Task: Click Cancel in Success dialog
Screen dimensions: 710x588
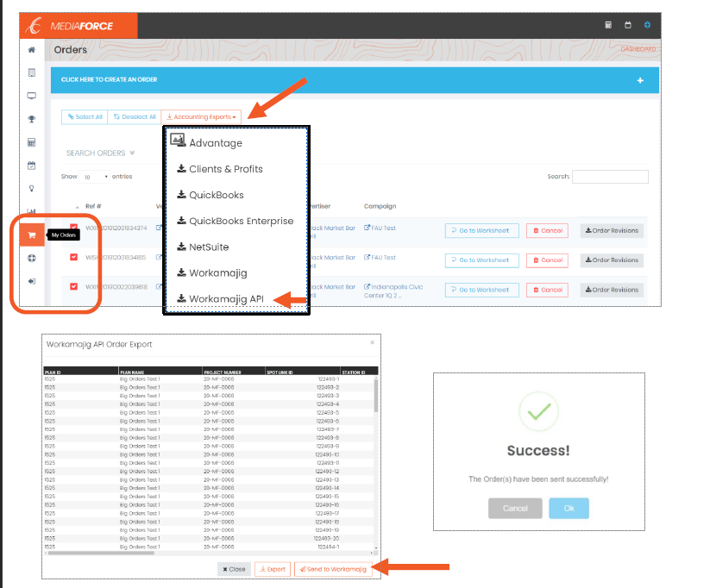Action: pyautogui.click(x=515, y=509)
